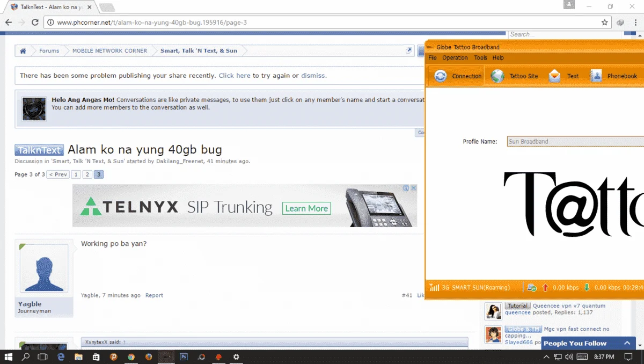Click the green download speed arrow
This screenshot has height=364, width=644.
pos(587,288)
